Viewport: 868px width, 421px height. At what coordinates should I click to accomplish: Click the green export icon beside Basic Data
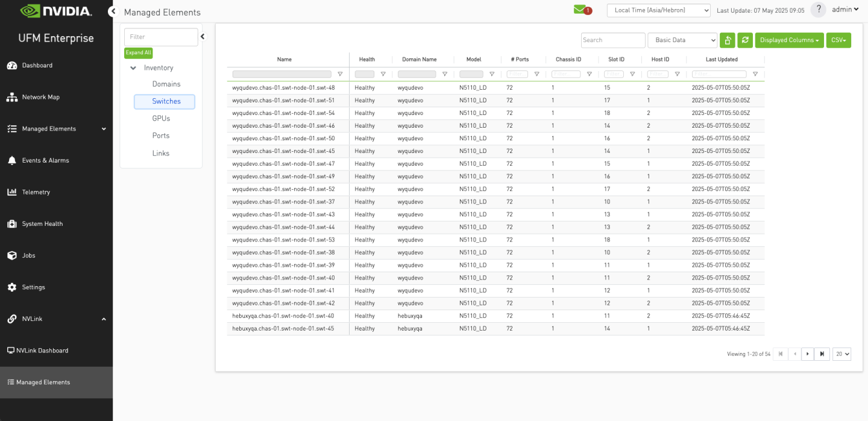pos(728,40)
